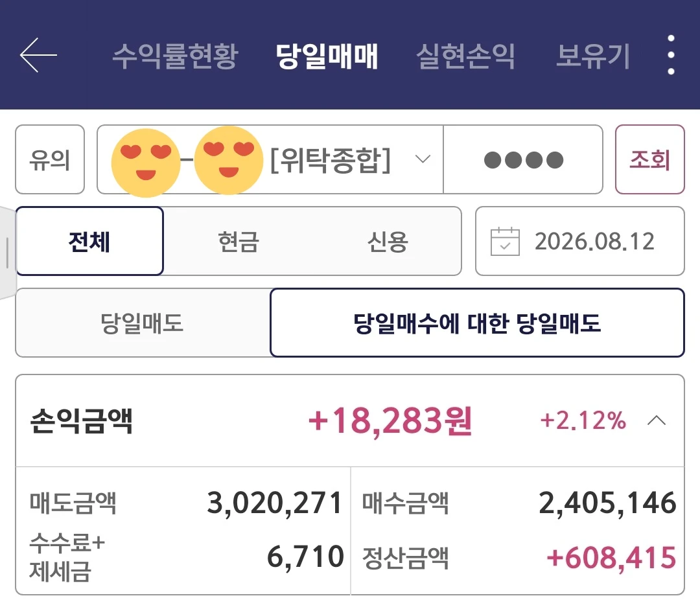Open the 보유기 tab

593,56
